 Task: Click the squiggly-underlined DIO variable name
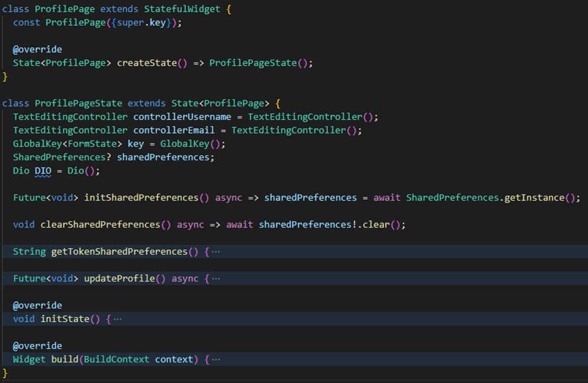tap(42, 171)
